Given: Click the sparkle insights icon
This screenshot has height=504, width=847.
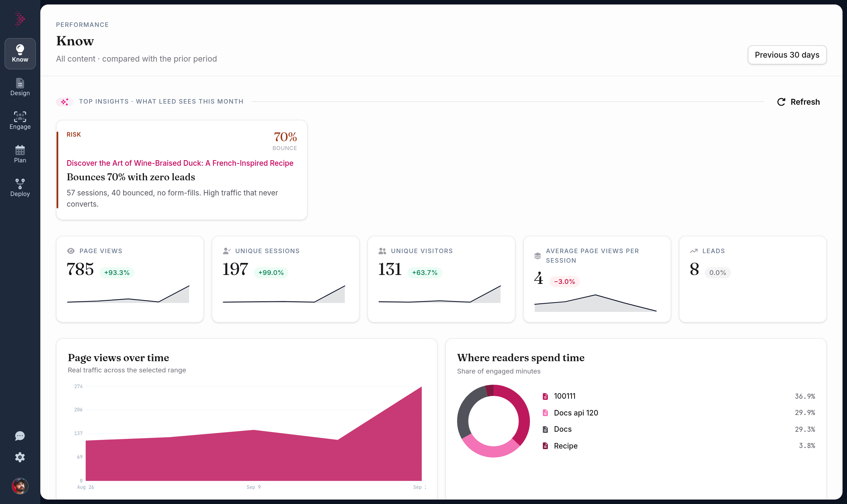Looking at the screenshot, I should [x=64, y=102].
